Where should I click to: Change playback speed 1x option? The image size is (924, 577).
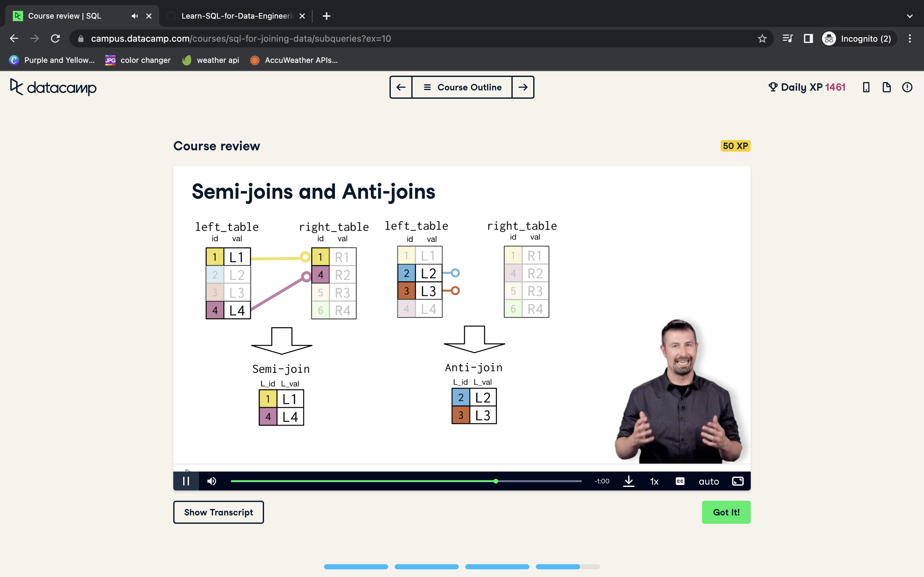point(654,481)
